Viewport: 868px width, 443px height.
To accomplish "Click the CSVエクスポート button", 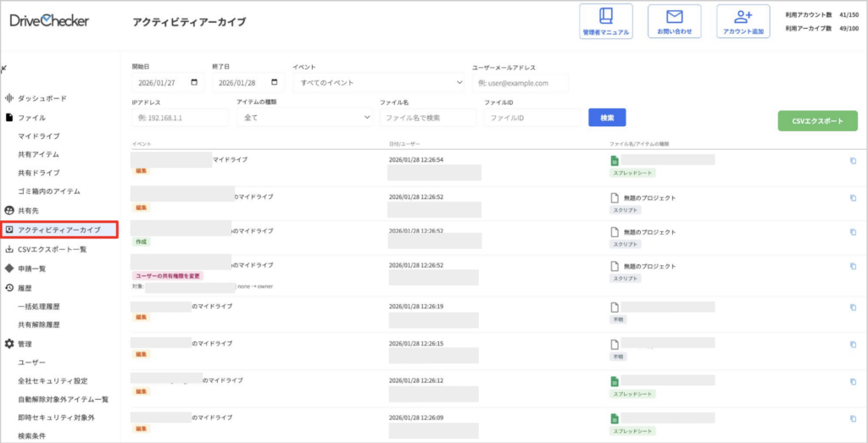I will 818,121.
